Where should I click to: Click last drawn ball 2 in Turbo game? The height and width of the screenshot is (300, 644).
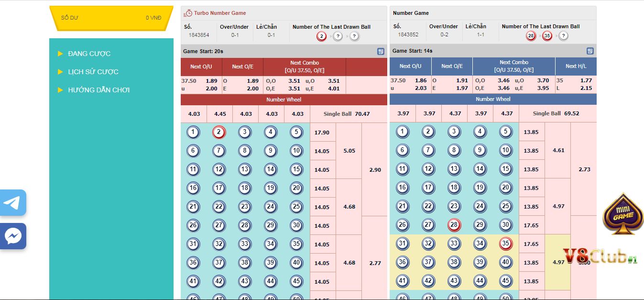click(321, 36)
